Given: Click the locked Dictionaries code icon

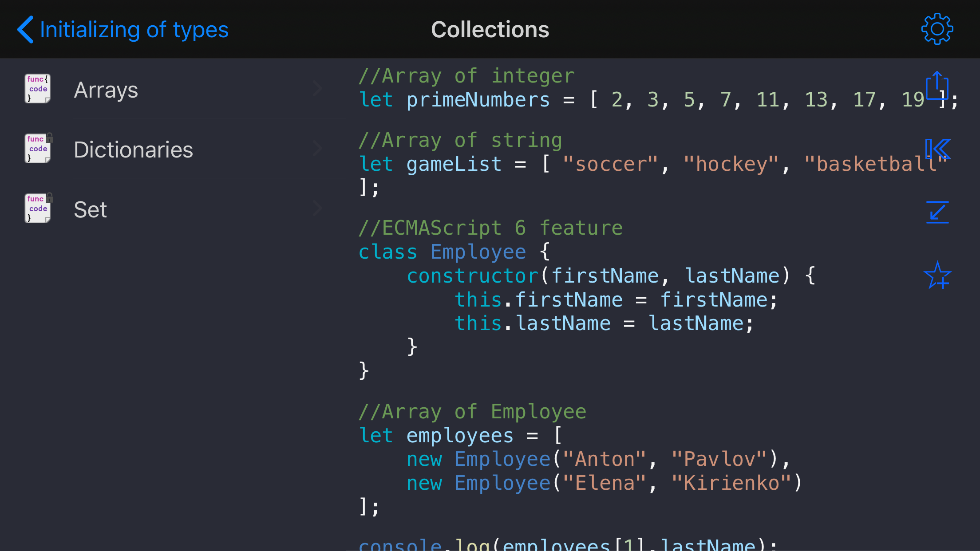Looking at the screenshot, I should click(x=37, y=149).
